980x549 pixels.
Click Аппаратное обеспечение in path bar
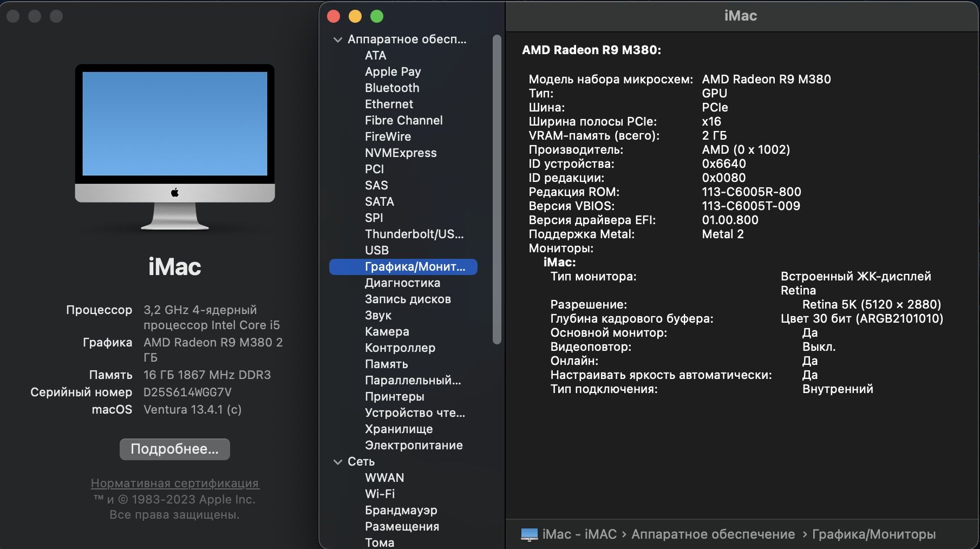pos(713,534)
